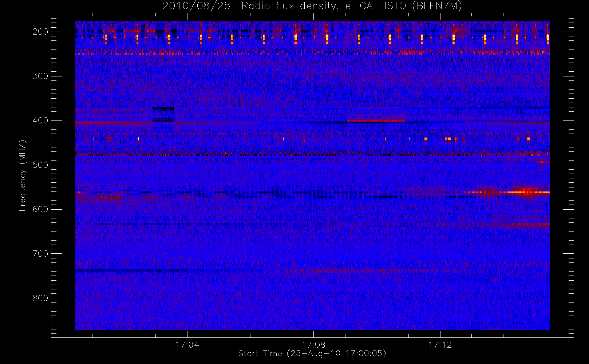Click the 17:08 time tick label
Screen dimensions: 589x364
point(313,345)
